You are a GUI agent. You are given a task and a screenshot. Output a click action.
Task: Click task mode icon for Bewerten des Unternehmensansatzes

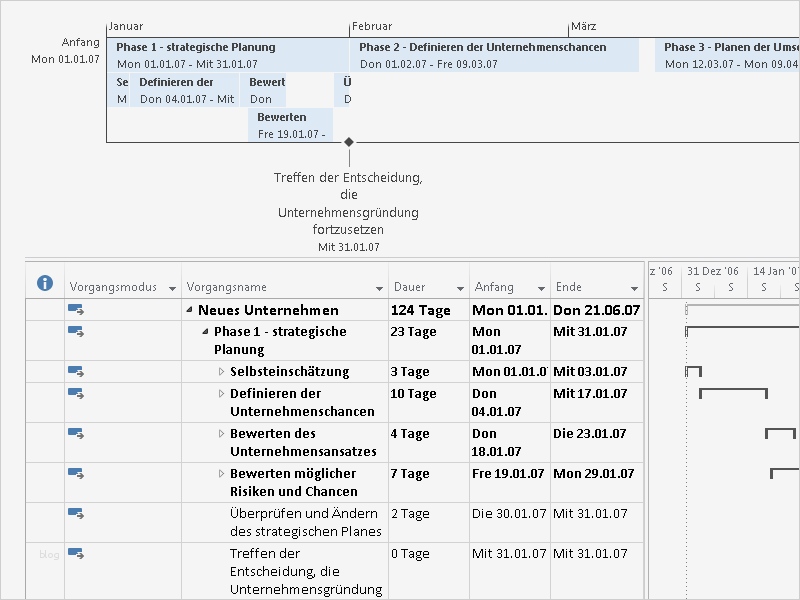76,433
